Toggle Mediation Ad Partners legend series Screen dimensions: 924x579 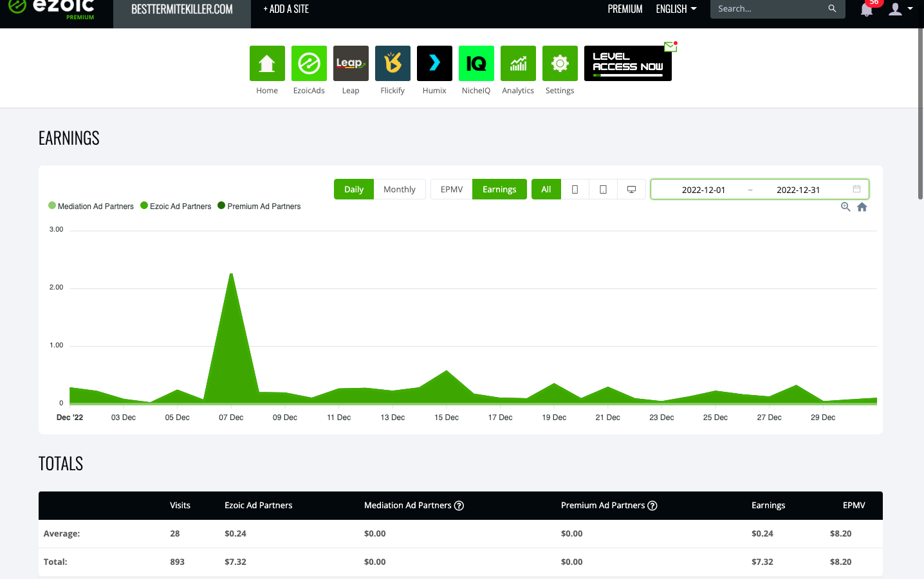(x=91, y=207)
